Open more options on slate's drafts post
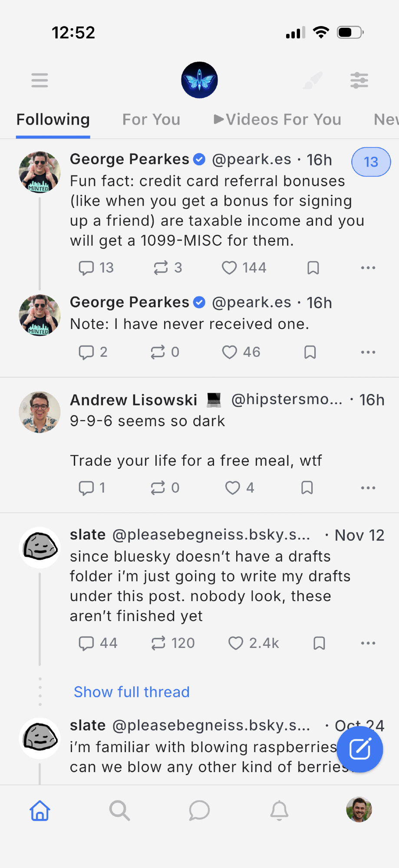Image resolution: width=399 pixels, height=868 pixels. 368,643
